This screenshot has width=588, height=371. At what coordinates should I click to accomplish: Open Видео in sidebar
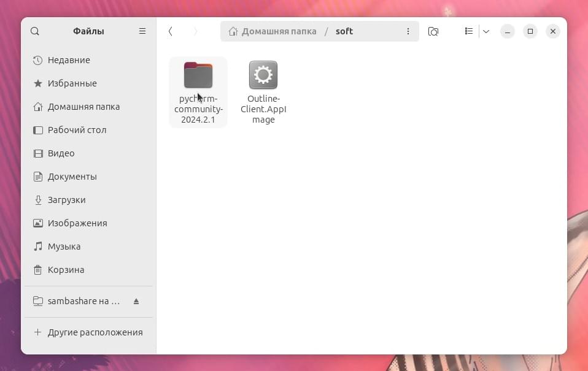(x=88, y=153)
